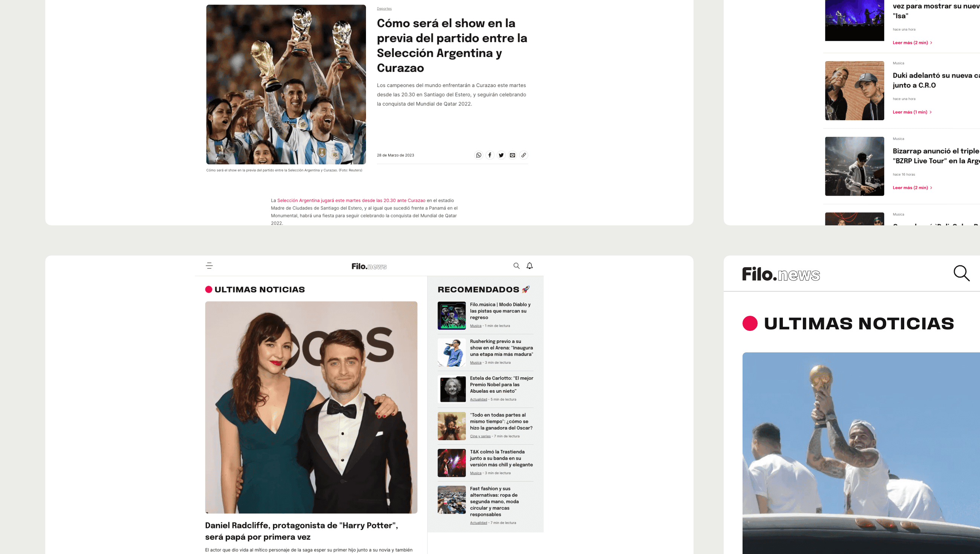Open notifications bell icon

click(530, 266)
